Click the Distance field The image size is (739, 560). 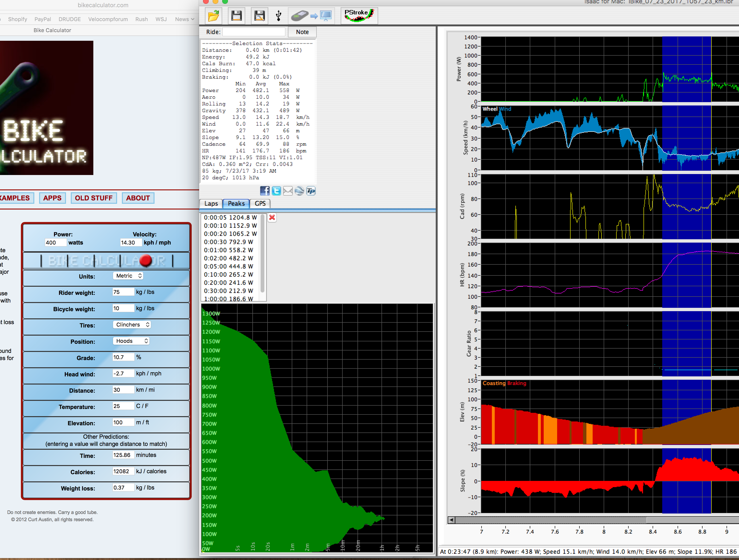pos(123,390)
